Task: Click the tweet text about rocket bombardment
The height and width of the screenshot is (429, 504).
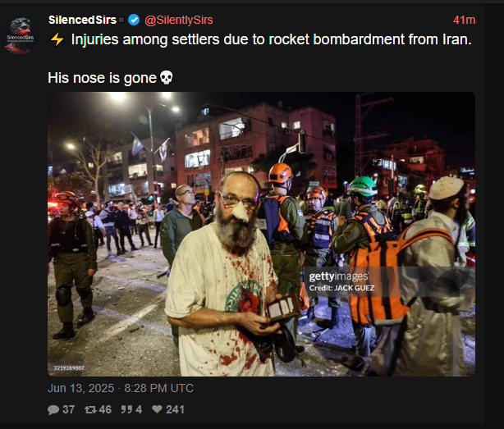Action: [x=271, y=39]
